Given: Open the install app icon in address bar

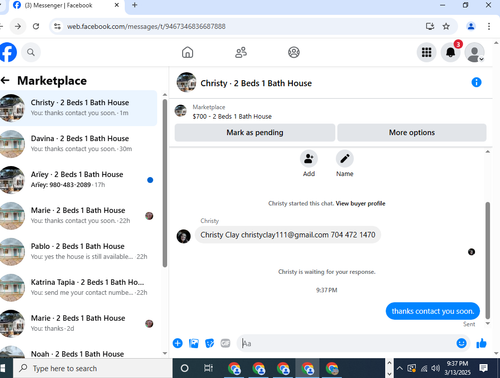Looking at the screenshot, I should click(430, 26).
